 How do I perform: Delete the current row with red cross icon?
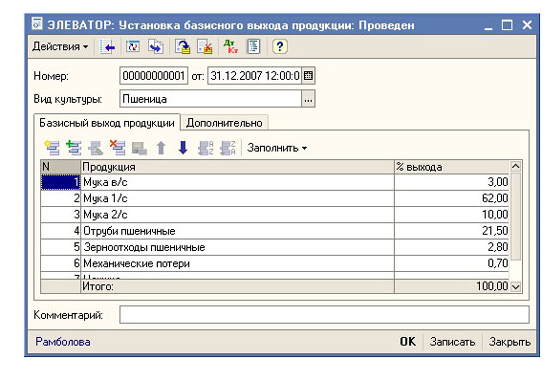tap(118, 148)
